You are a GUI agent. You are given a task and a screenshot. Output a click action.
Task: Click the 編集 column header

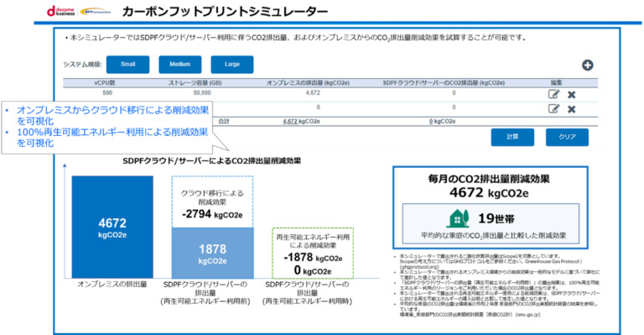point(556,82)
